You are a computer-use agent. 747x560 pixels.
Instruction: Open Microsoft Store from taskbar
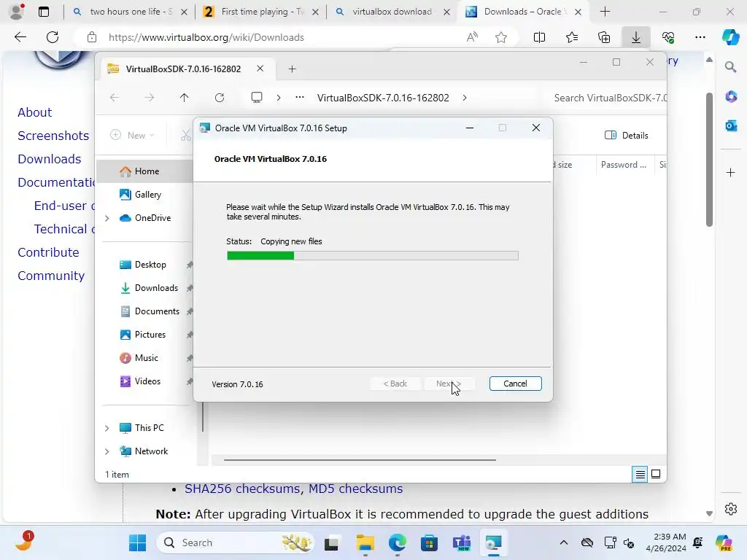(429, 542)
